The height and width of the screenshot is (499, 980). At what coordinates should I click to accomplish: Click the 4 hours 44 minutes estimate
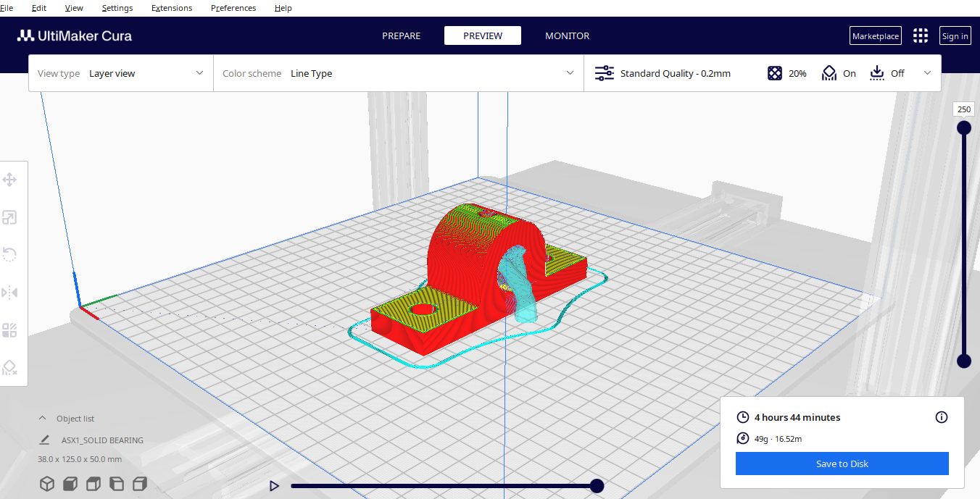[797, 417]
